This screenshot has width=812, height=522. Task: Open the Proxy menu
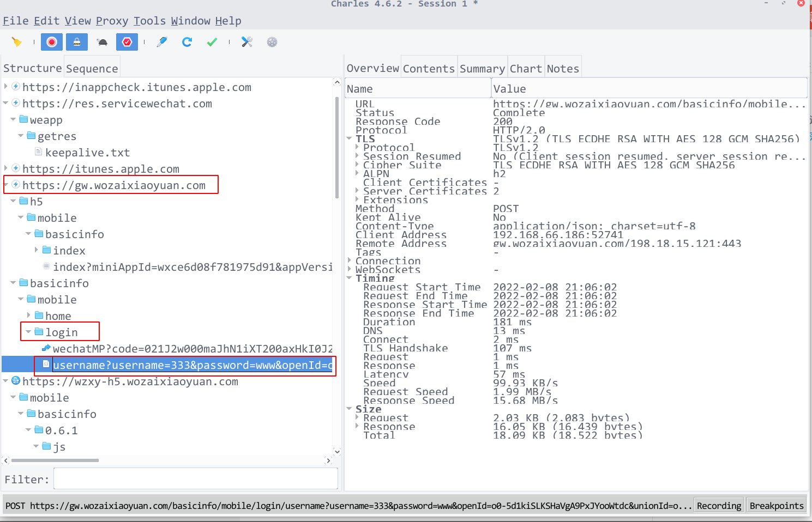(x=112, y=21)
